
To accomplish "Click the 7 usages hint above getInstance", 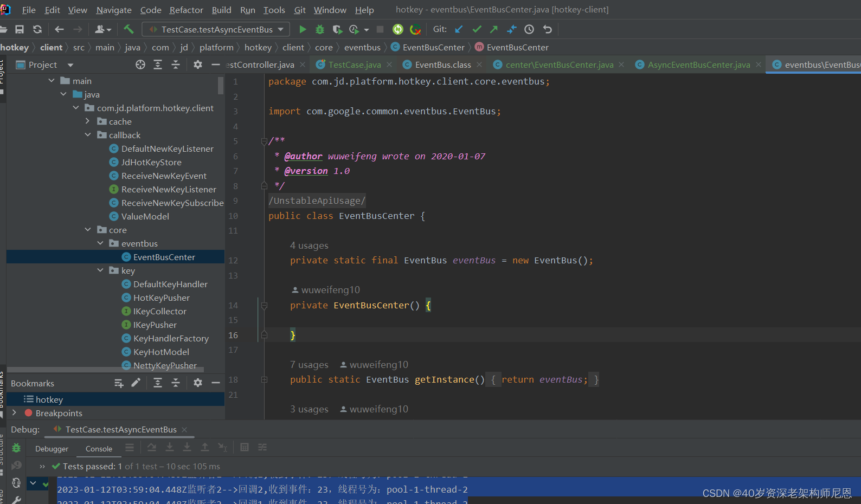I will (x=309, y=365).
